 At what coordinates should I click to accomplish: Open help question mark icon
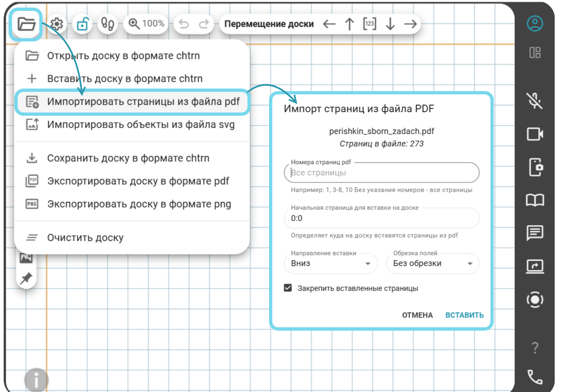tap(535, 348)
